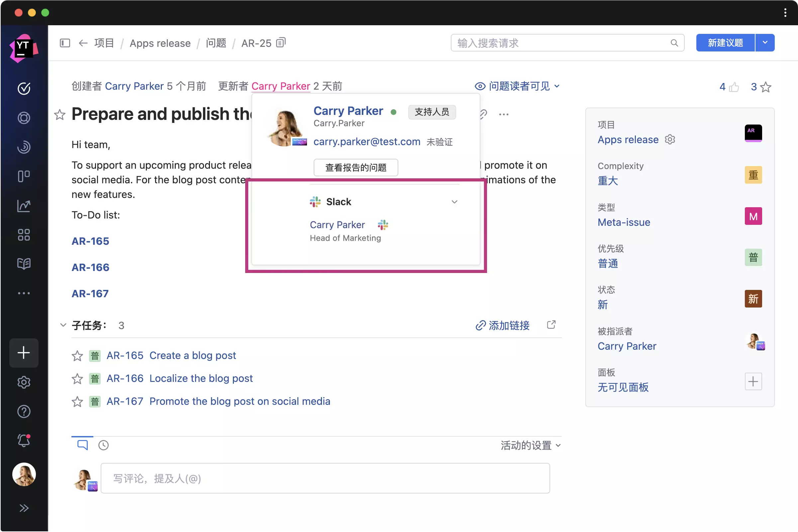
Task: Click the thumbs-up vote icon
Action: point(734,87)
